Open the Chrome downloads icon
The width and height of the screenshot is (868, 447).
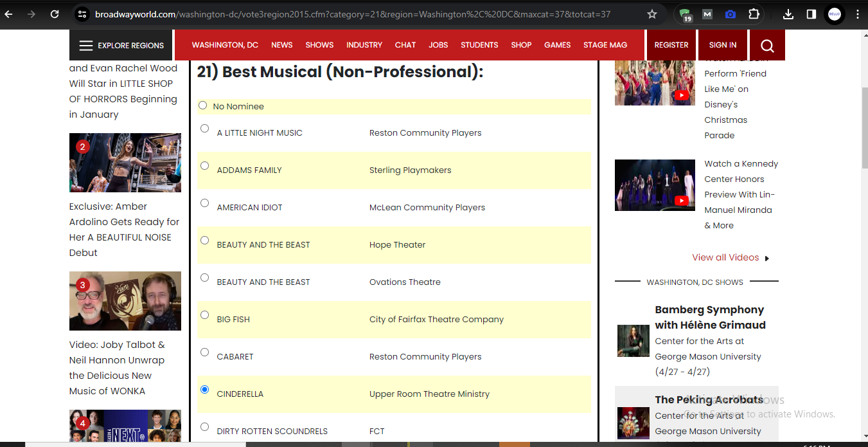click(788, 14)
